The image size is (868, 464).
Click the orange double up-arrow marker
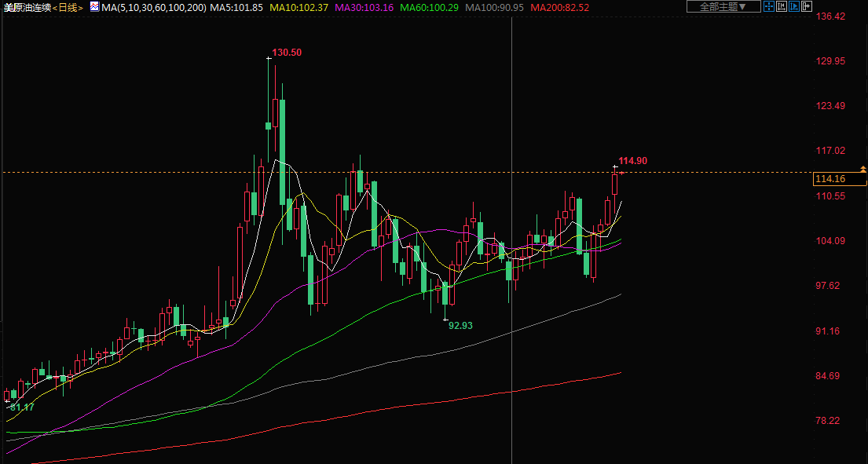click(863, 169)
